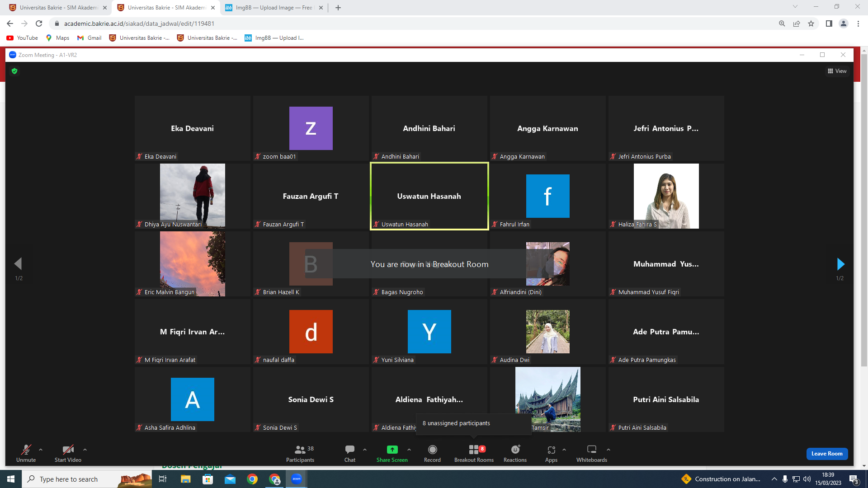This screenshot has height=488, width=868.
Task: Expand video options arrow beside Start Video
Action: 85,450
